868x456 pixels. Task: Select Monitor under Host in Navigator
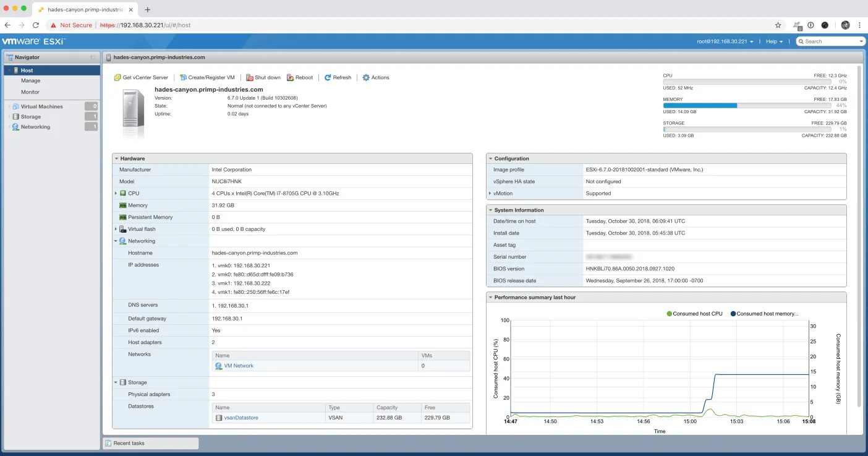click(x=30, y=92)
